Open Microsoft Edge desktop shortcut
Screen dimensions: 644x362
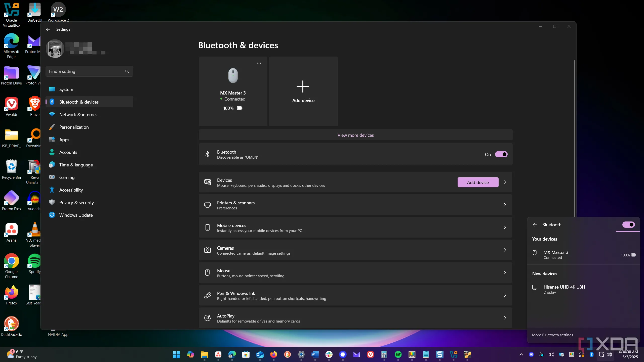coord(12,46)
